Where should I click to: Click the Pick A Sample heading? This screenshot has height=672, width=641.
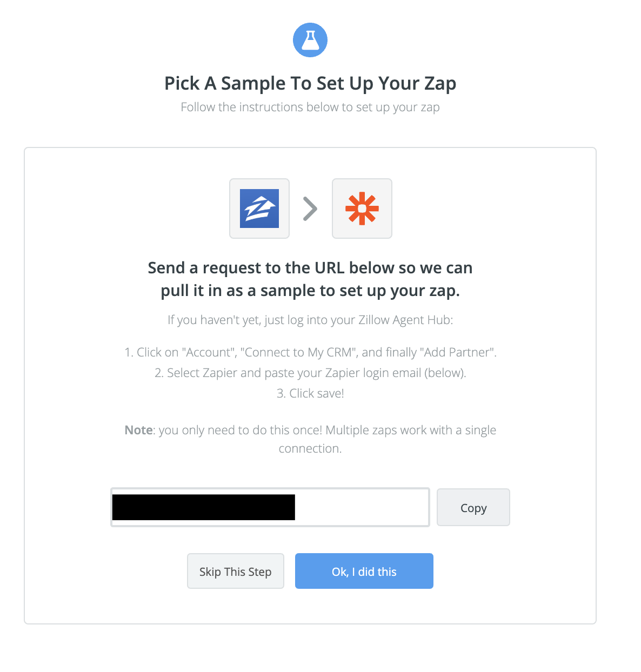click(x=310, y=83)
